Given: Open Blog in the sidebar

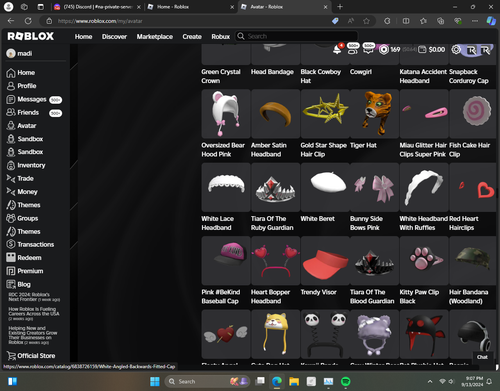Looking at the screenshot, I should coord(18,284).
